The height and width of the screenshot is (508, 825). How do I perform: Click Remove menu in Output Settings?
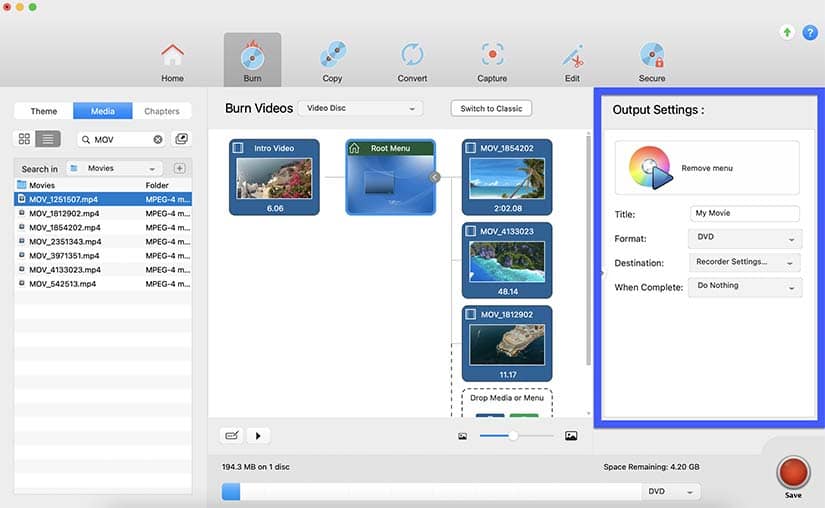[707, 168]
